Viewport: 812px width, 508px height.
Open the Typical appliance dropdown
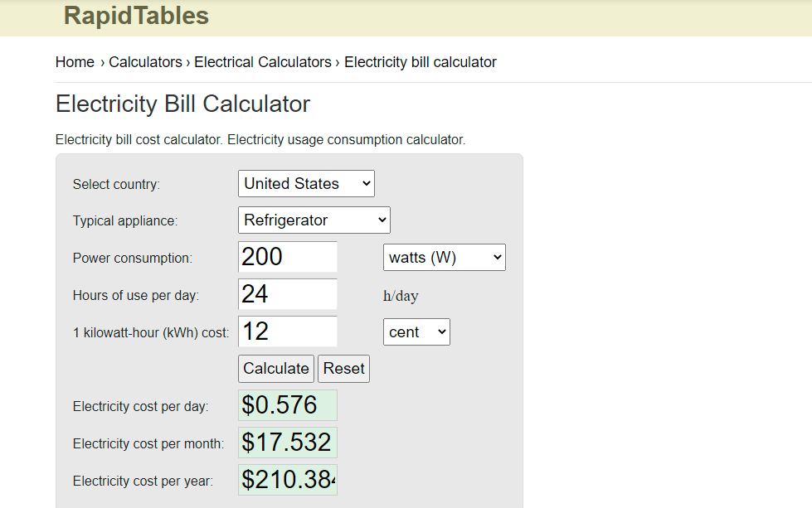(x=314, y=220)
